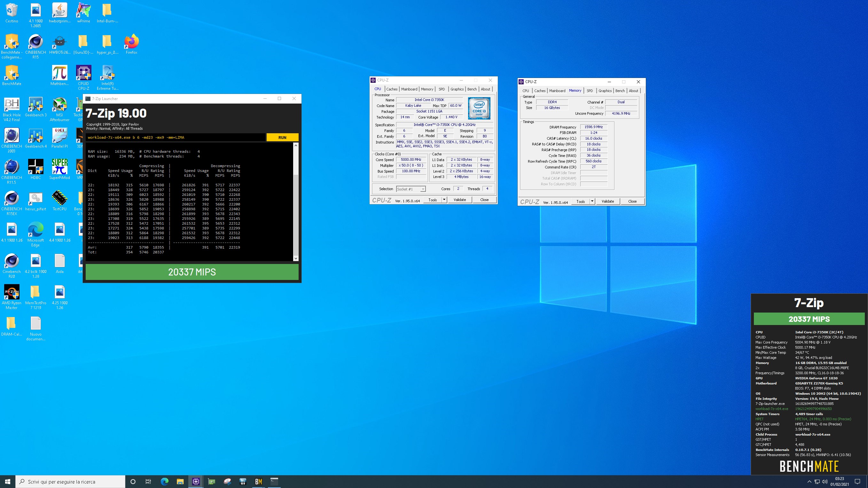Launch TestCPU desktop icon

point(60,201)
